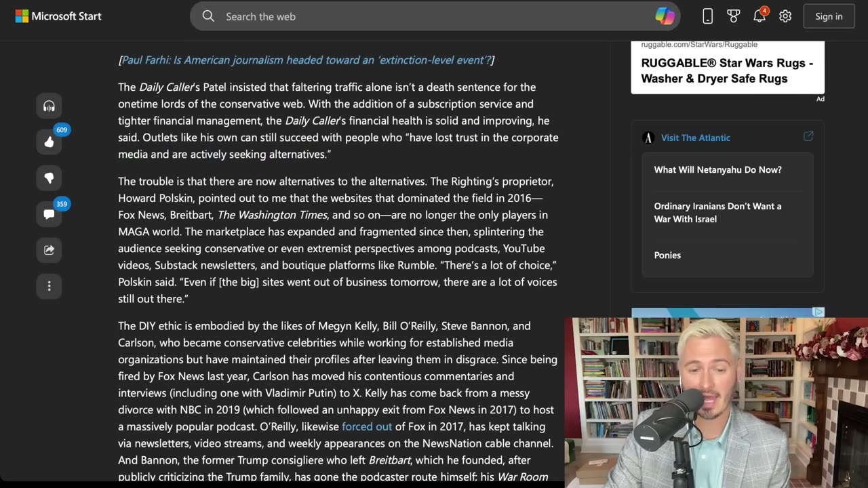
Task: Click the 'Ad' label under Ruggable ad
Action: [x=820, y=99]
